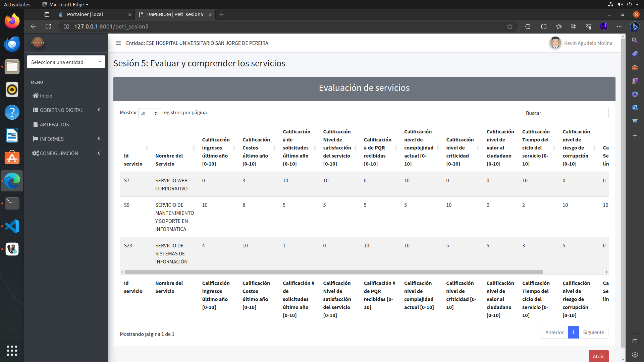Click the table horizontal scrollbar
Image resolution: width=644 pixels, height=362 pixels.
[334, 272]
